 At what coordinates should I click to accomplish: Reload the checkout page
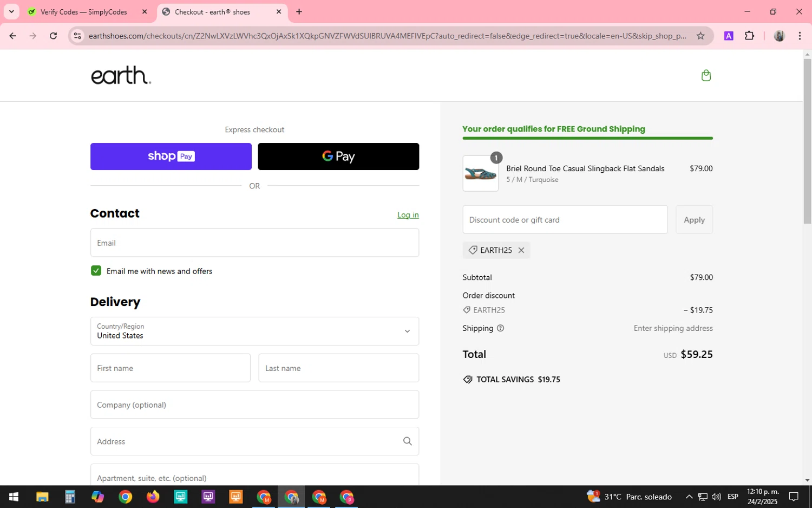coord(53,36)
